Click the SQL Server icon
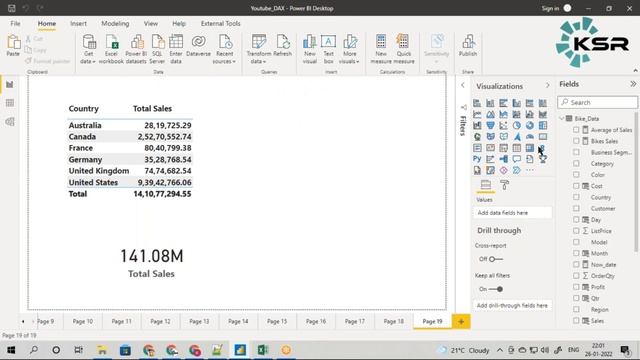The width and height of the screenshot is (640, 360). 157,42
